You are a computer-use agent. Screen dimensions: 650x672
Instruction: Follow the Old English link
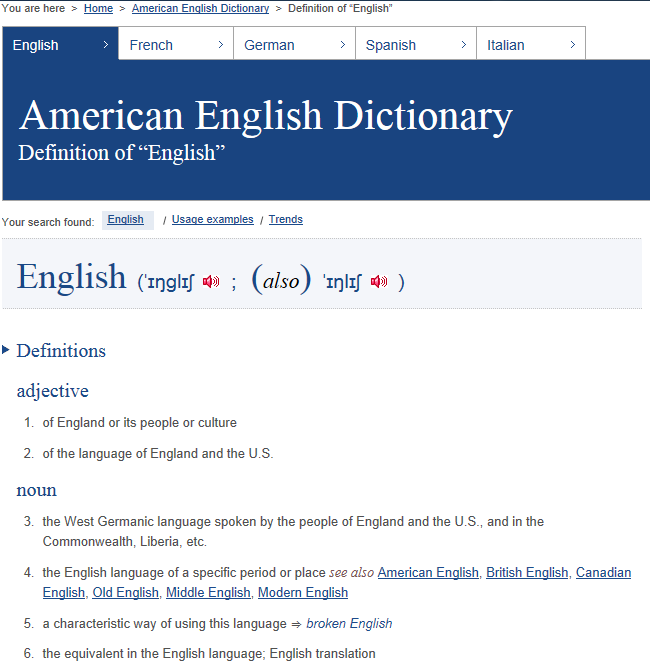pos(126,593)
